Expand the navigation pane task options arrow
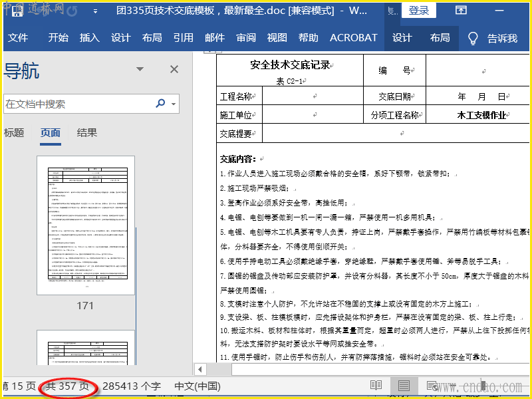Image resolution: width=532 pixels, height=399 pixels. [x=140, y=69]
